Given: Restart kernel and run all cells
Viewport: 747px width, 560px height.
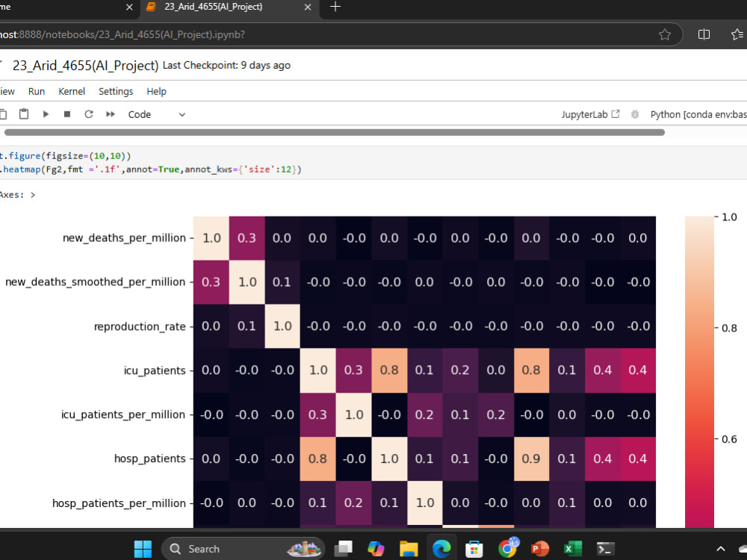Looking at the screenshot, I should [x=111, y=114].
